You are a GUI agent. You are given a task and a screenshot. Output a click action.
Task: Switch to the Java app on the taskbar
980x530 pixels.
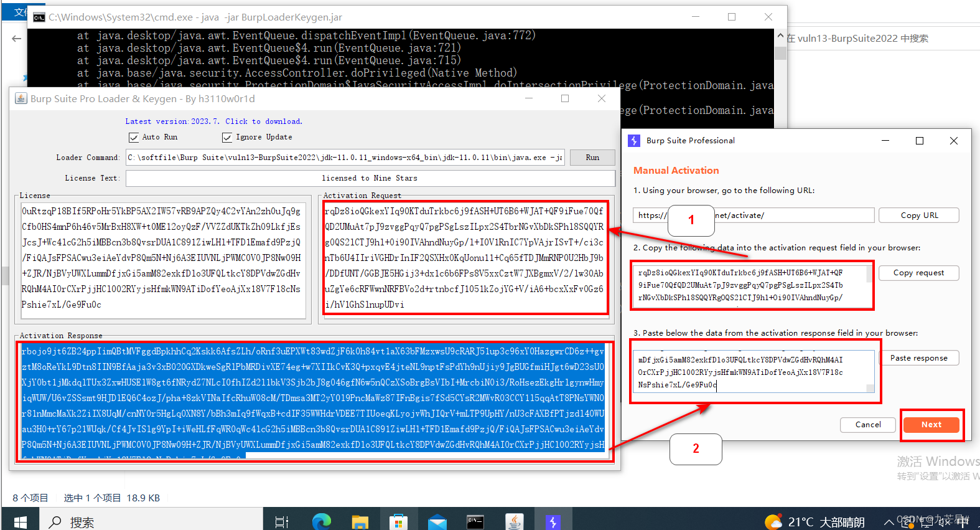tap(515, 522)
